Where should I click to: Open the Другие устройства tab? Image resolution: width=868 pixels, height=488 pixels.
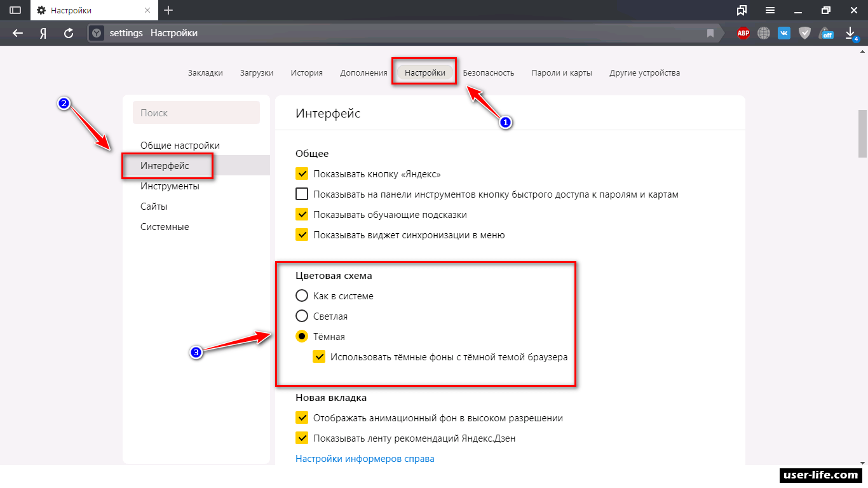(644, 72)
